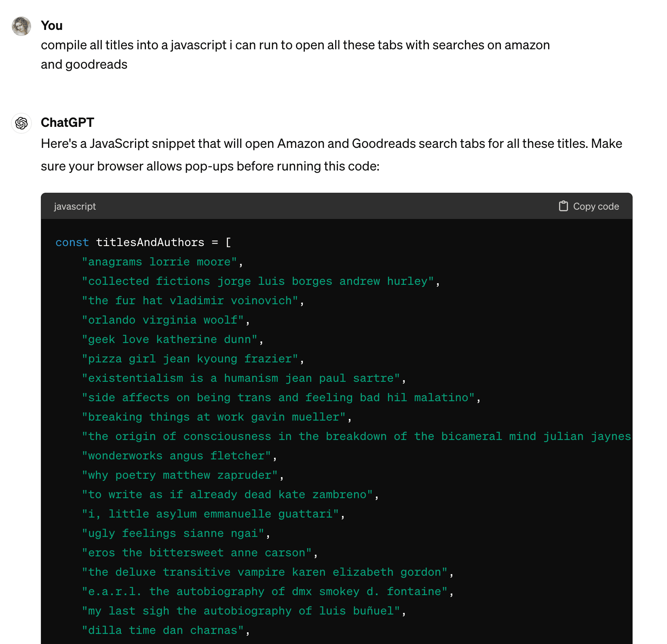
Task: Click the 'const' keyword in code
Action: pos(72,242)
